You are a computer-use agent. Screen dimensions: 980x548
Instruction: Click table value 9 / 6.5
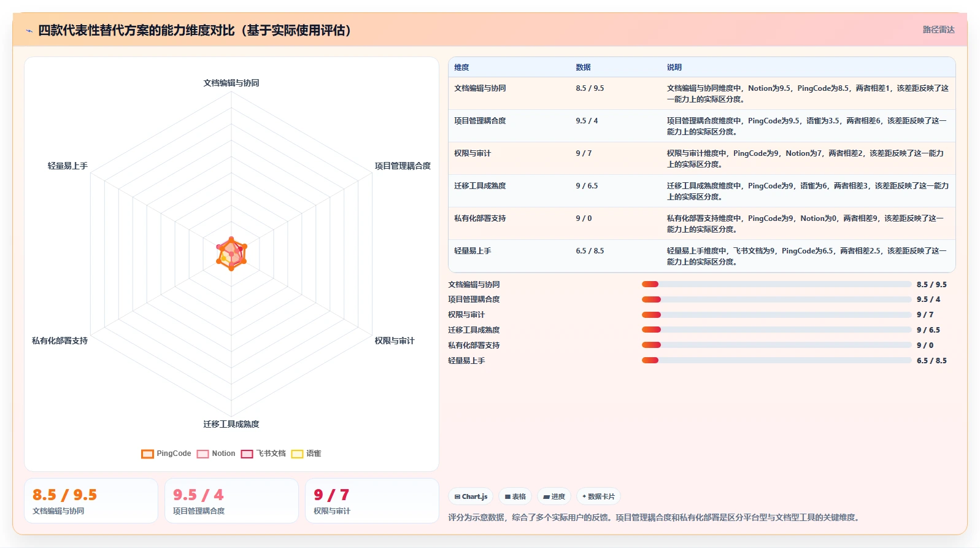[x=587, y=186]
